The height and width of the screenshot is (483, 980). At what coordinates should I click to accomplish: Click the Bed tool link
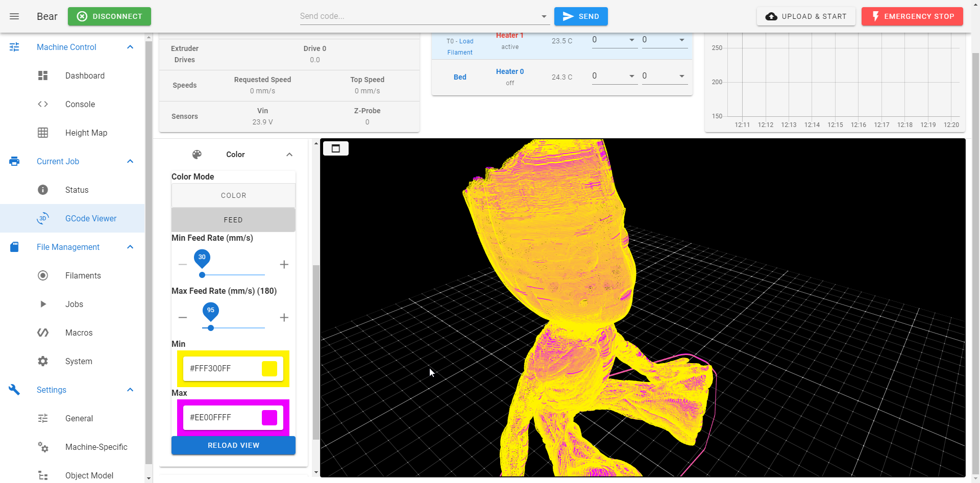[x=460, y=77]
